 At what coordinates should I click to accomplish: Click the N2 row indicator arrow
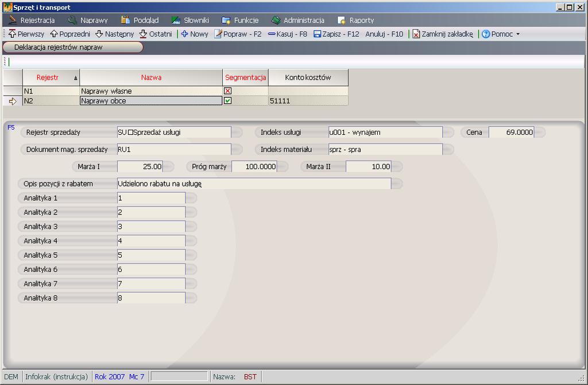click(13, 101)
